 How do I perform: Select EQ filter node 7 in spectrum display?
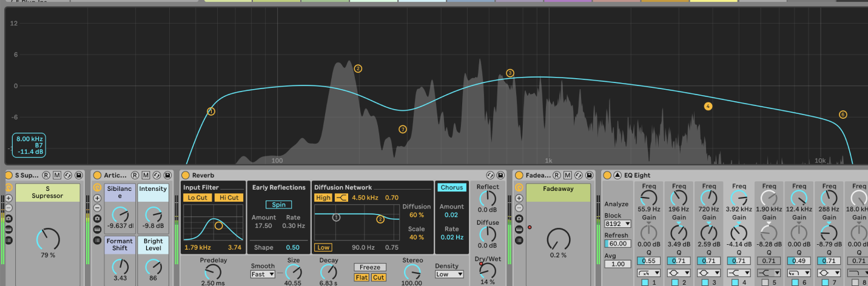click(403, 129)
